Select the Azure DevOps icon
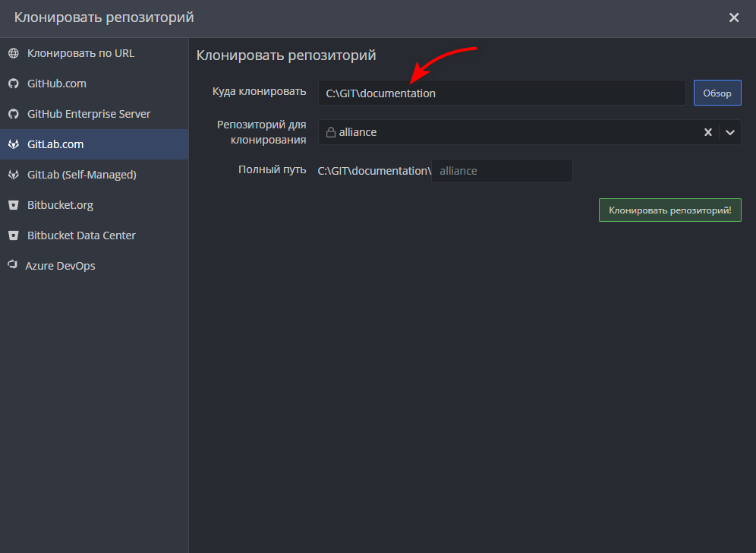This screenshot has width=756, height=553. 12,265
